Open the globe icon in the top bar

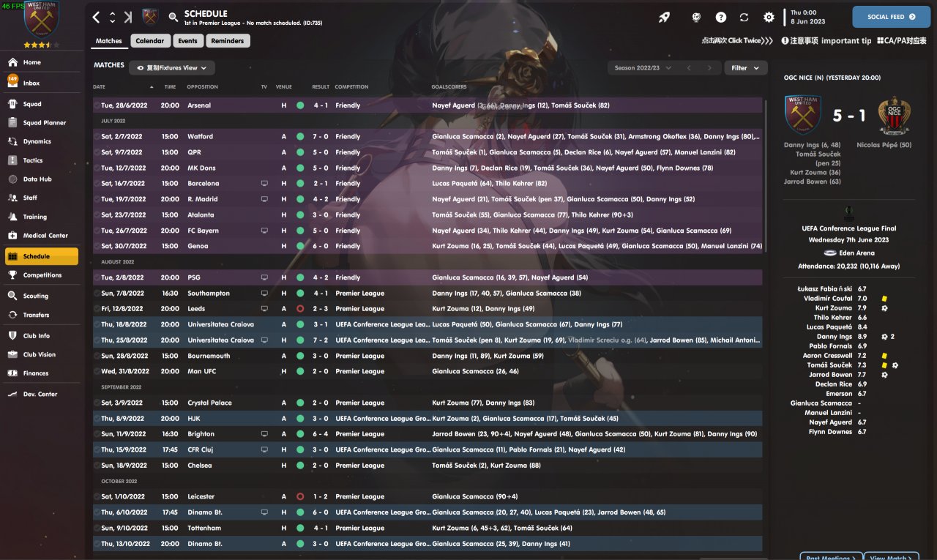(x=697, y=17)
